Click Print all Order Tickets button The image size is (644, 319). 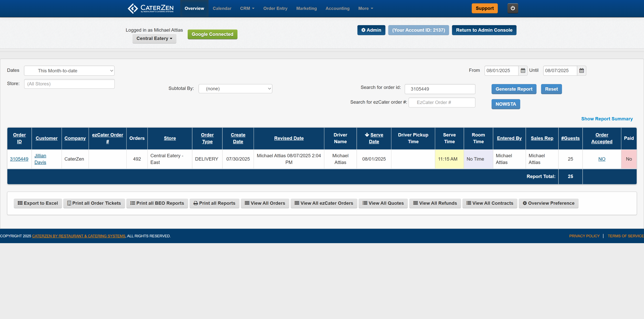[94, 203]
